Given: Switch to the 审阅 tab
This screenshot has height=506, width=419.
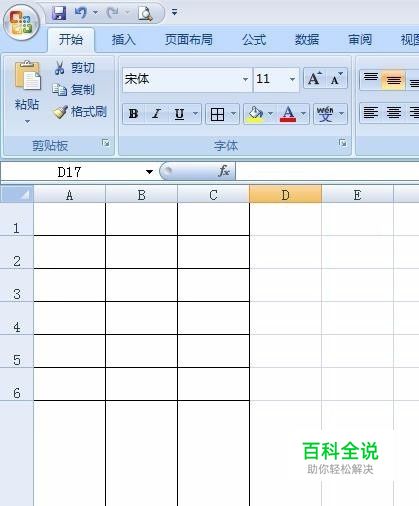Looking at the screenshot, I should tap(360, 40).
